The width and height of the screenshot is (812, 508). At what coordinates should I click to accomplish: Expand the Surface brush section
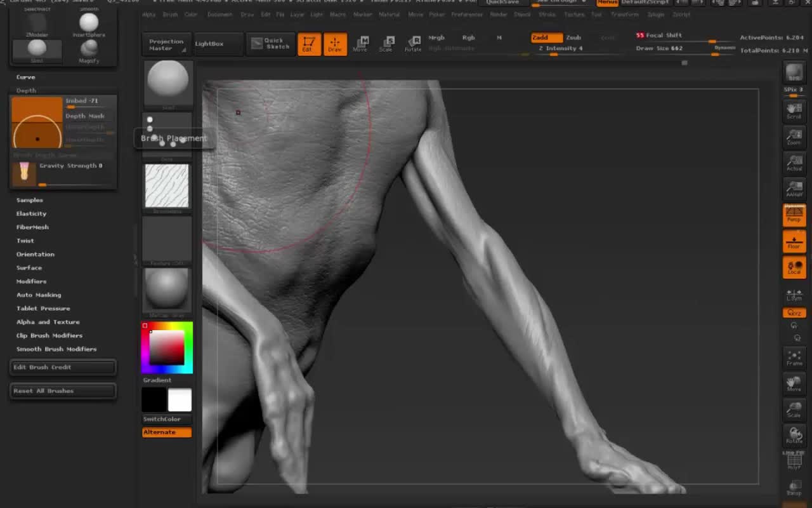(x=29, y=268)
